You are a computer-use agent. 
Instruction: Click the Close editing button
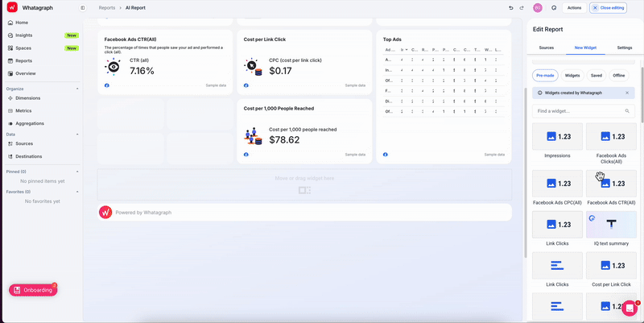coord(609,7)
